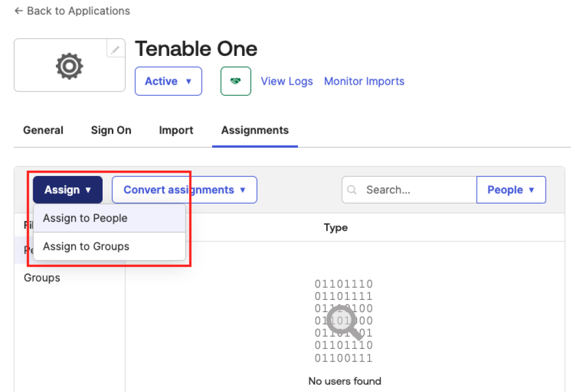The height and width of the screenshot is (392, 571).
Task: Filter by Groups in sidebar
Action: [x=42, y=278]
